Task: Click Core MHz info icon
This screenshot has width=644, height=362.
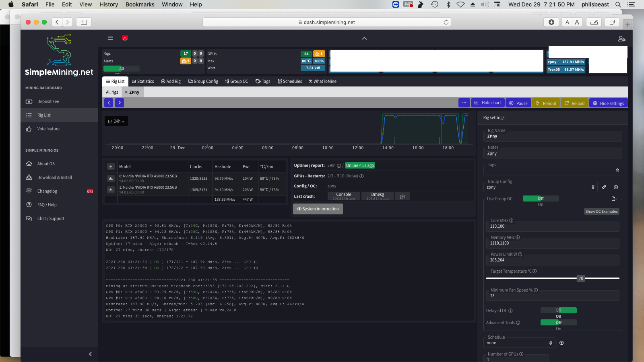Action: click(x=511, y=220)
